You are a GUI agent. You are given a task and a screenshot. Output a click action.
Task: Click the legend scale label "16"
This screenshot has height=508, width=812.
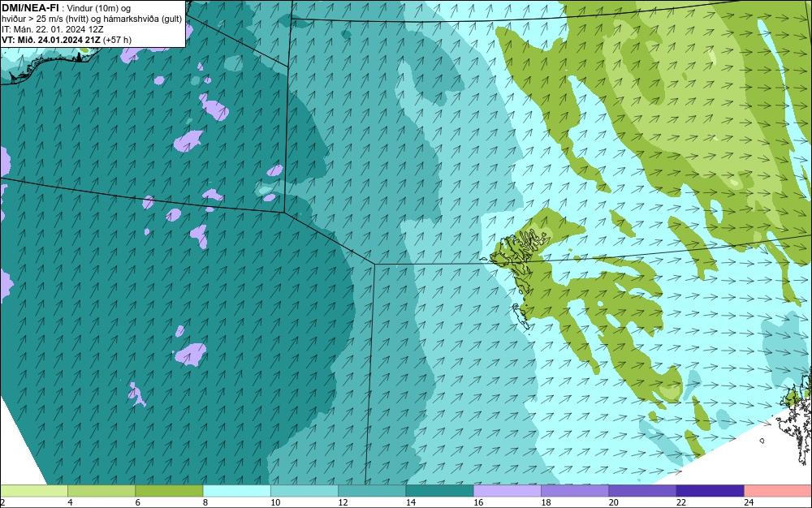click(478, 502)
